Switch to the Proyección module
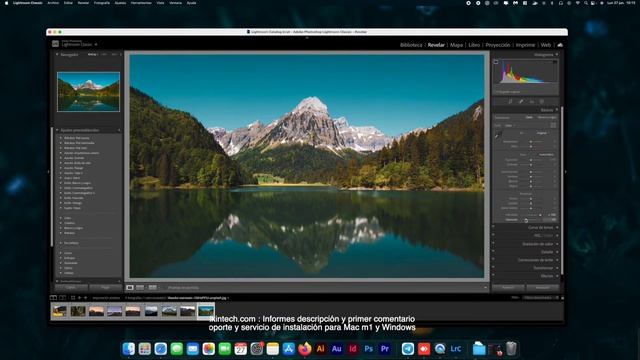Screen dimensions: 640x360 pos(498,45)
